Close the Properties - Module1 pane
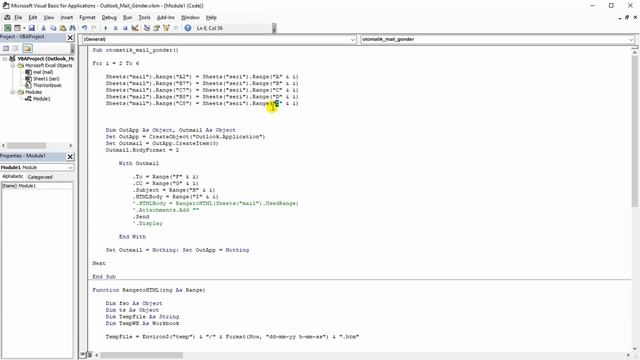Screen dimensions: 640x360 click(70, 157)
